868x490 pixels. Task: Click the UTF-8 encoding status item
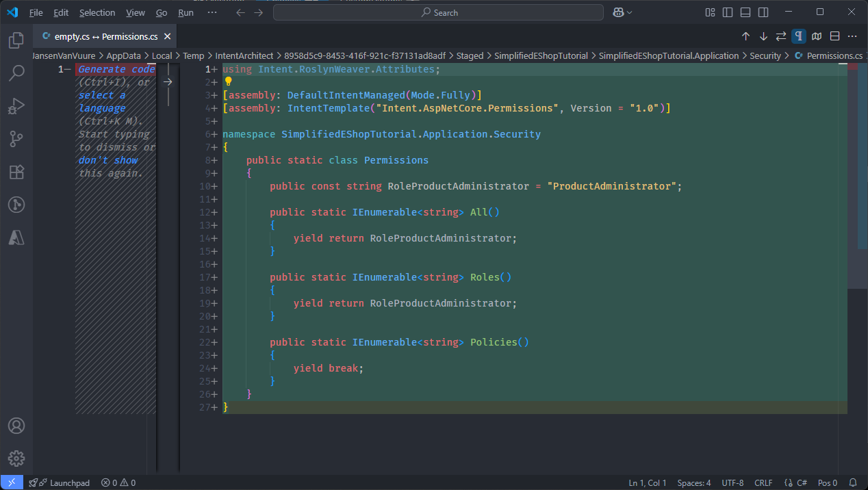(x=732, y=482)
